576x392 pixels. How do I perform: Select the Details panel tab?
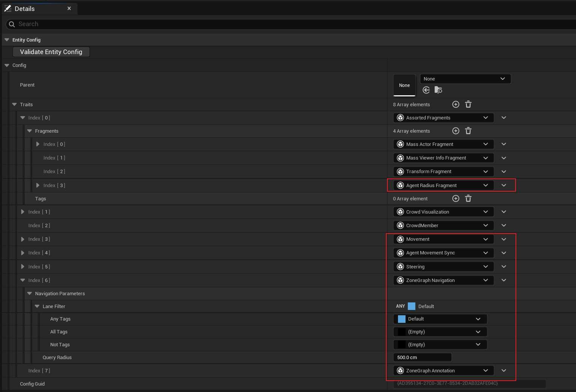25,9
